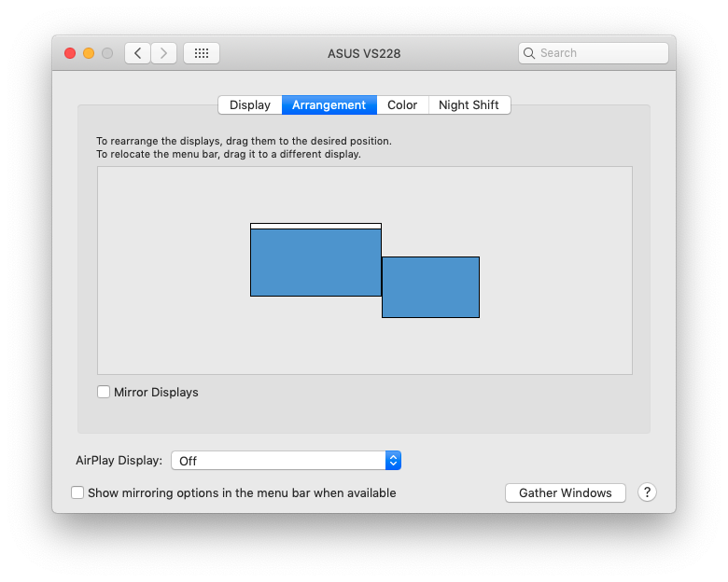
Task: Switch to the Display tab
Action: click(x=250, y=104)
